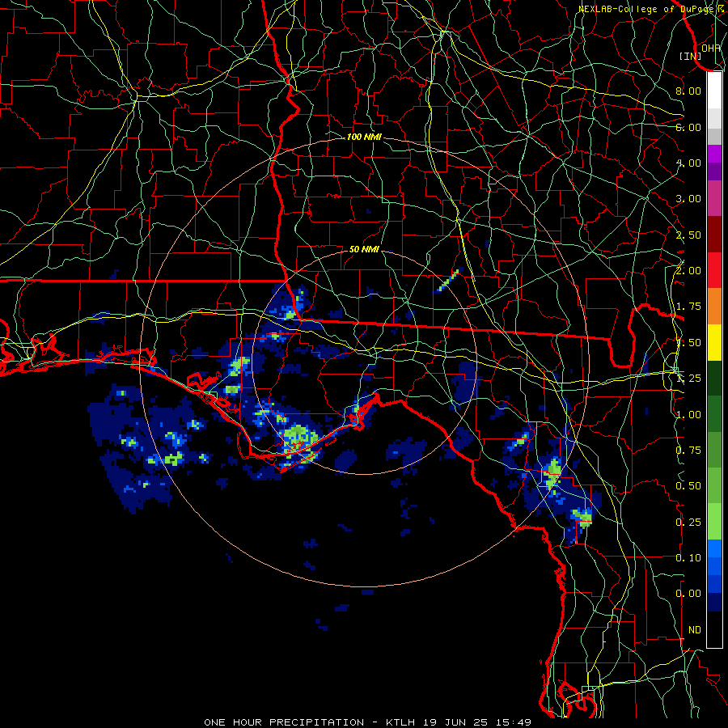
Task: Click the 100 NMI range ring label
Action: [x=364, y=137]
